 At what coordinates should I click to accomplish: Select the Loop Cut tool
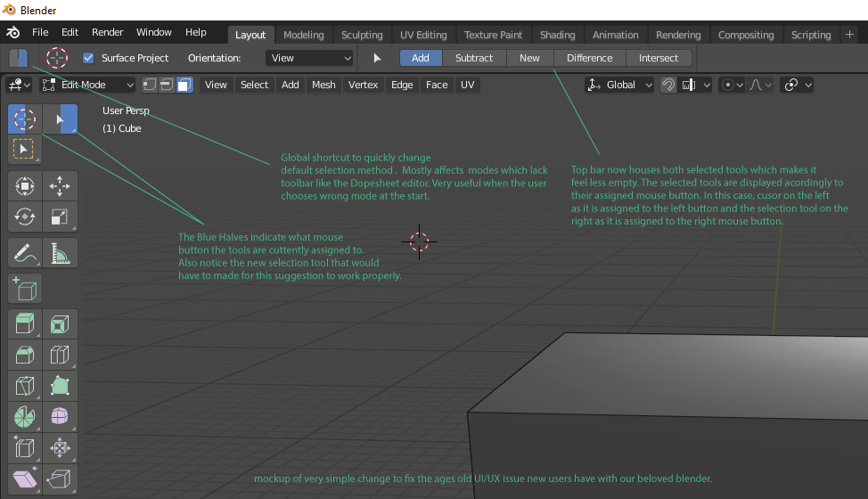60,356
